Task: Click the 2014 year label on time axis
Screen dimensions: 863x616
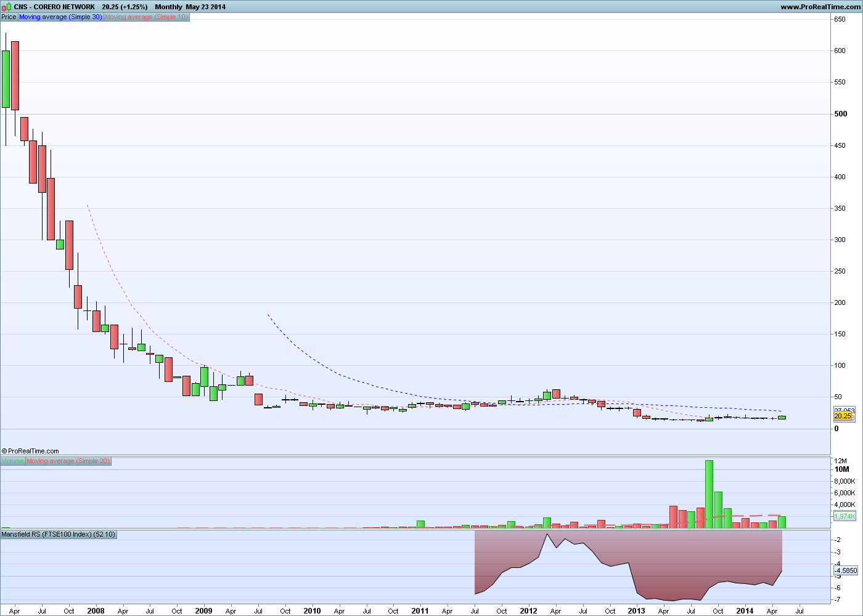Action: (x=745, y=611)
